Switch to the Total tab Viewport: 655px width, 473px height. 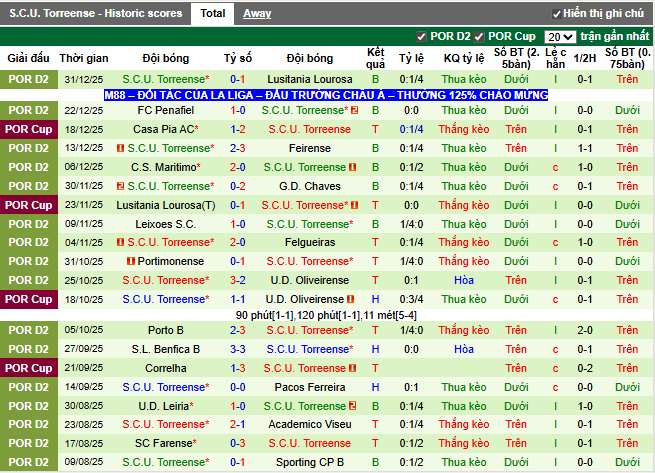[213, 13]
